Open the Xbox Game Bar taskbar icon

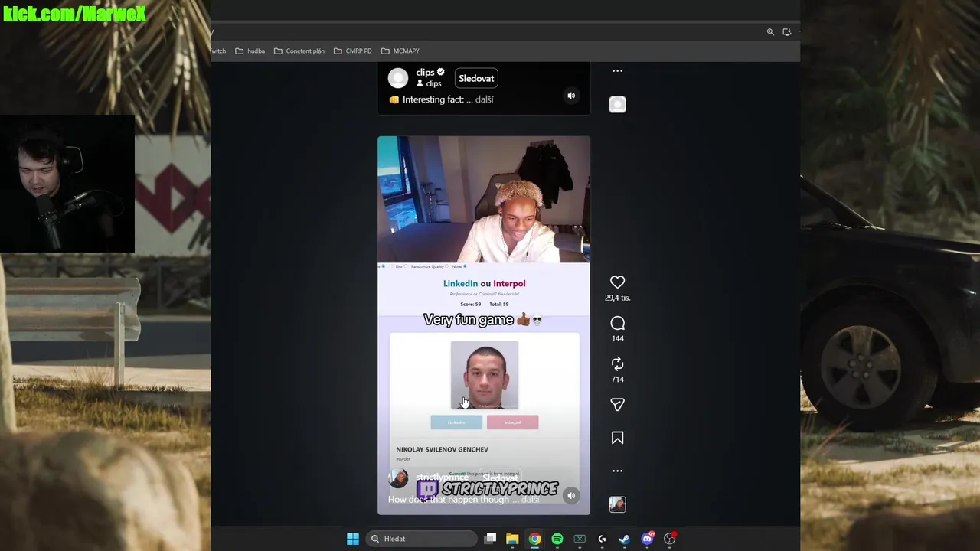[580, 539]
